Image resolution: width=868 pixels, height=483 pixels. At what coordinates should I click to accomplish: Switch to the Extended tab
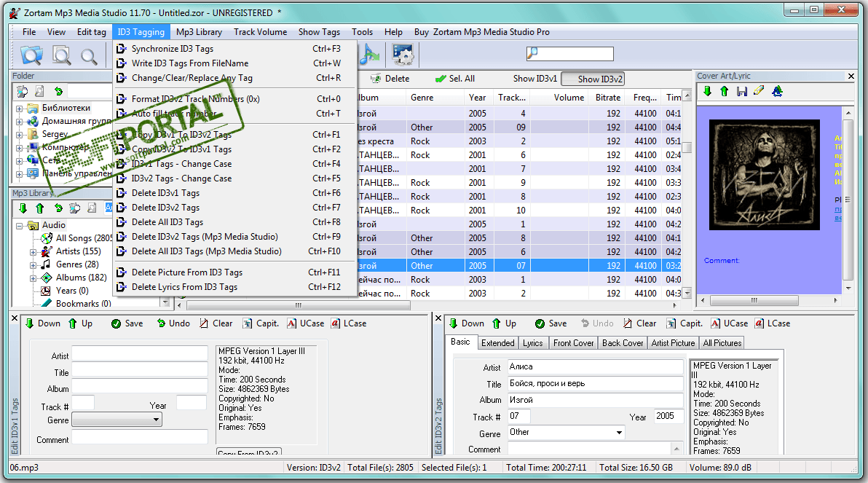(497, 343)
